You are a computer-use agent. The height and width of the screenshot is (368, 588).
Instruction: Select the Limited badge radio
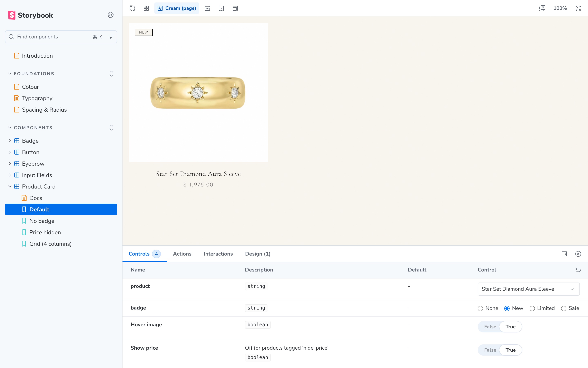pyautogui.click(x=532, y=308)
